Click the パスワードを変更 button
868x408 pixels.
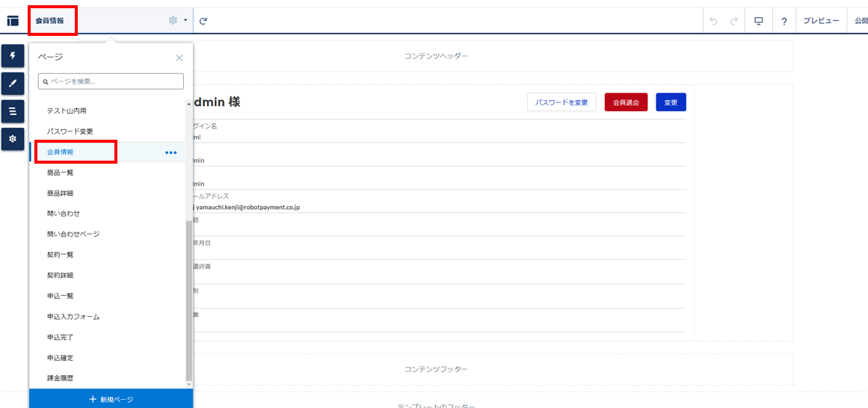(561, 102)
